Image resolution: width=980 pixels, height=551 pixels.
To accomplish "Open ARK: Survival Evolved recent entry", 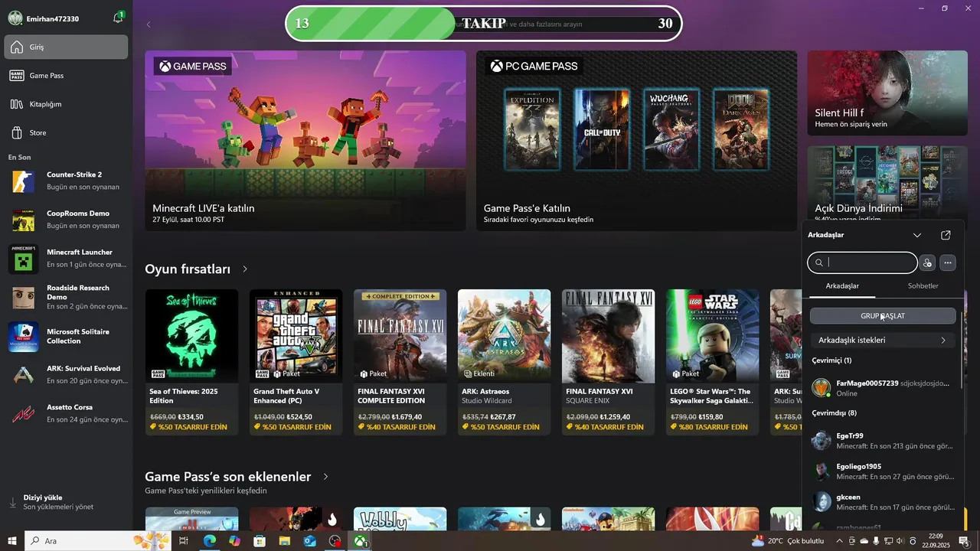I will pos(67,375).
